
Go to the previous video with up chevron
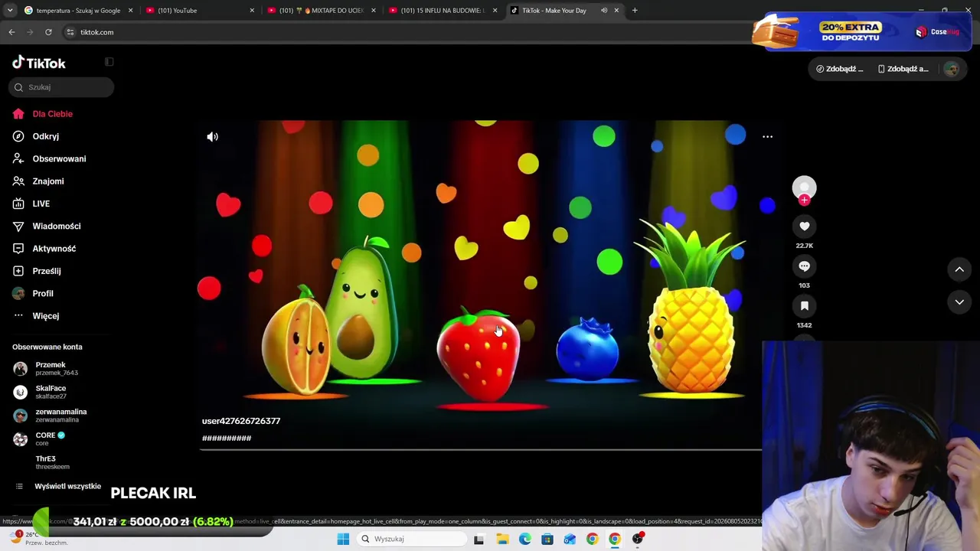pyautogui.click(x=959, y=269)
